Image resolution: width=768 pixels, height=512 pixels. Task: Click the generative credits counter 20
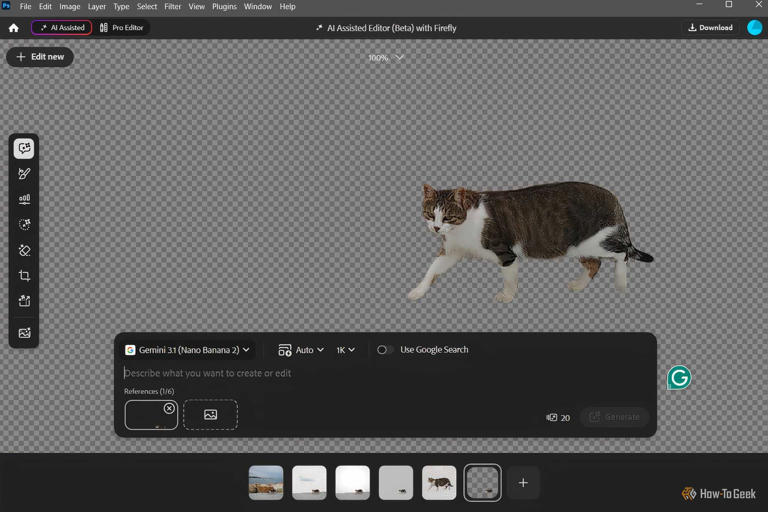pyautogui.click(x=558, y=417)
